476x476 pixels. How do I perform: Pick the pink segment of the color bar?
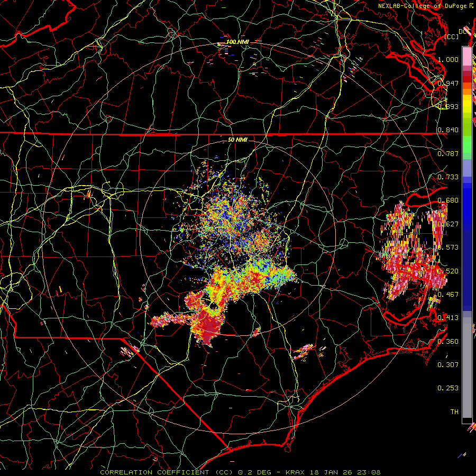[x=467, y=57]
